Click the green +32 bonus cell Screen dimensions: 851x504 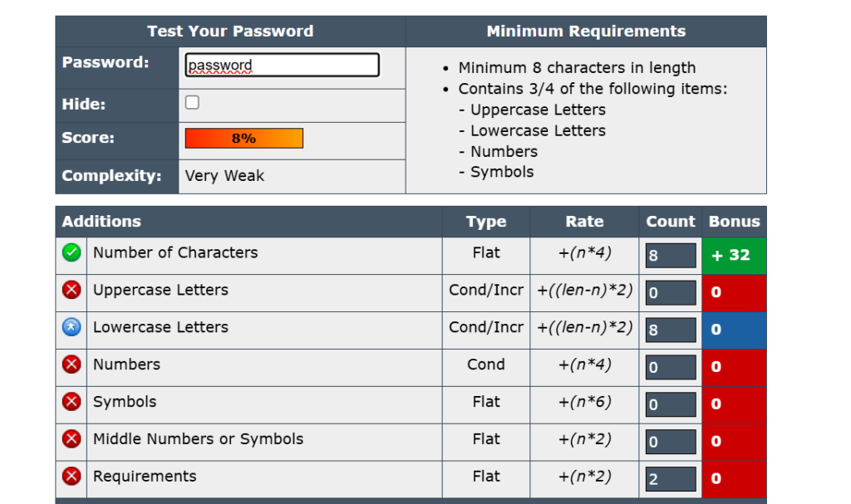(x=733, y=256)
